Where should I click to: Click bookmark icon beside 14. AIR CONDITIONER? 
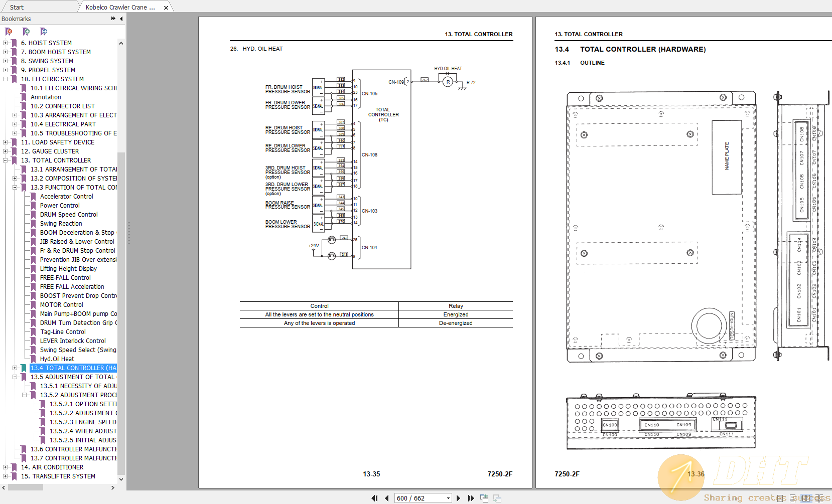[14, 467]
